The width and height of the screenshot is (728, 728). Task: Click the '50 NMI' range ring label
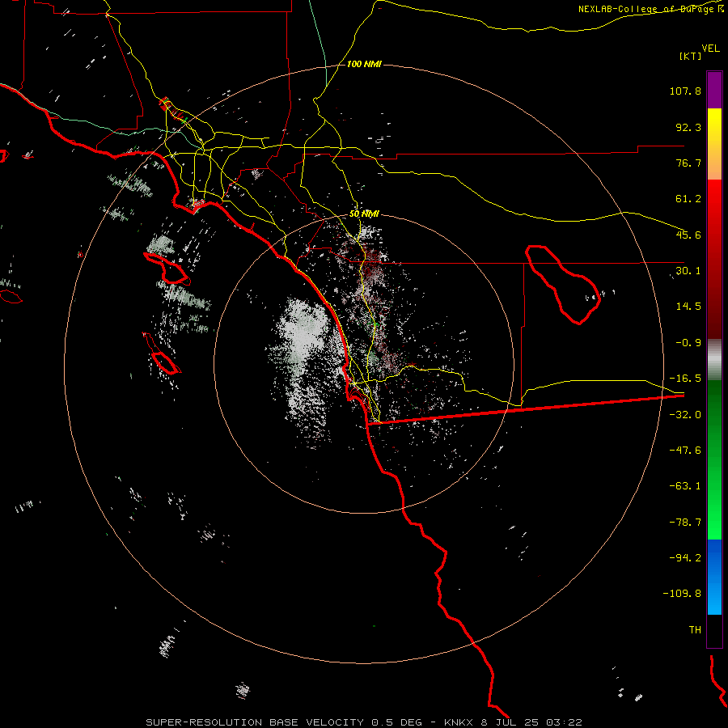pos(364,214)
